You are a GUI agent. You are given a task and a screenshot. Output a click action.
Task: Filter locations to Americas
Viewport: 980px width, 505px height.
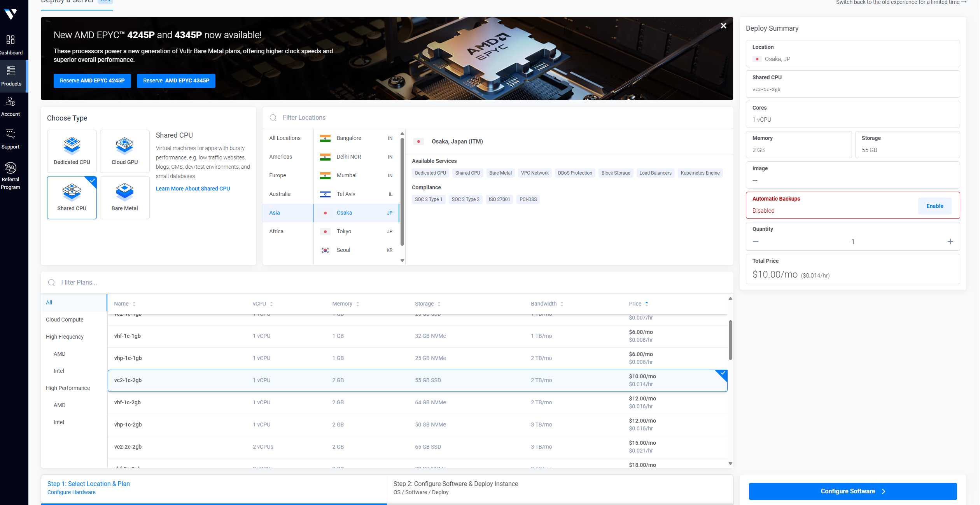point(288,157)
